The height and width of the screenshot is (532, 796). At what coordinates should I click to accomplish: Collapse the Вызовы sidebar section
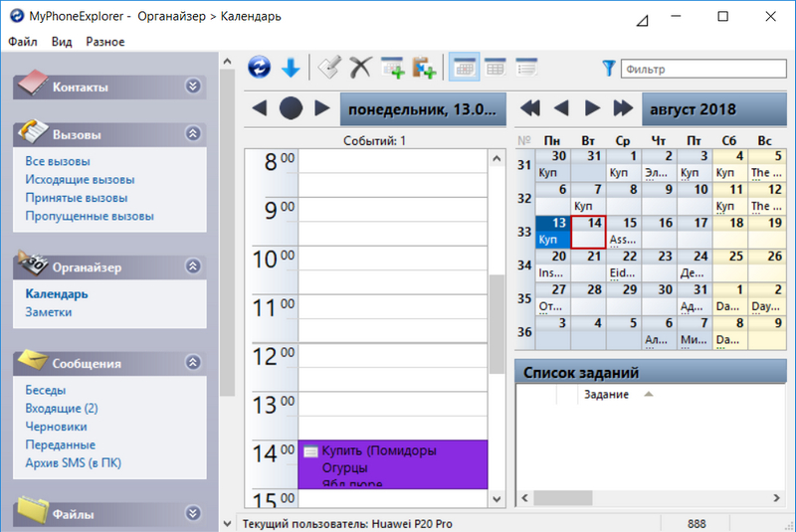(193, 133)
